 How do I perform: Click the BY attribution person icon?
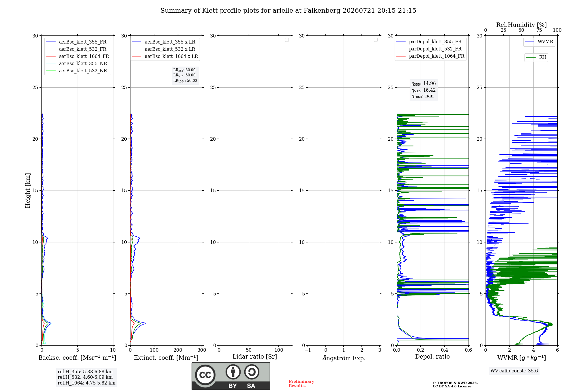click(x=233, y=372)
